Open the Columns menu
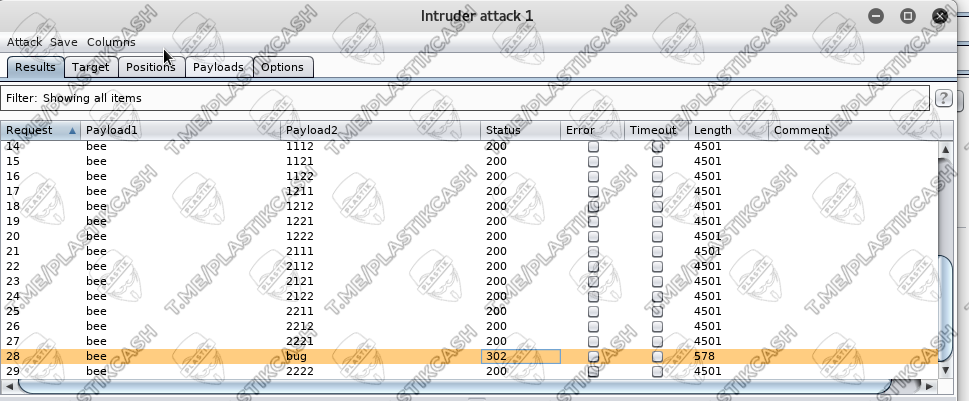Screen dimensions: 969x401 (x=111, y=42)
